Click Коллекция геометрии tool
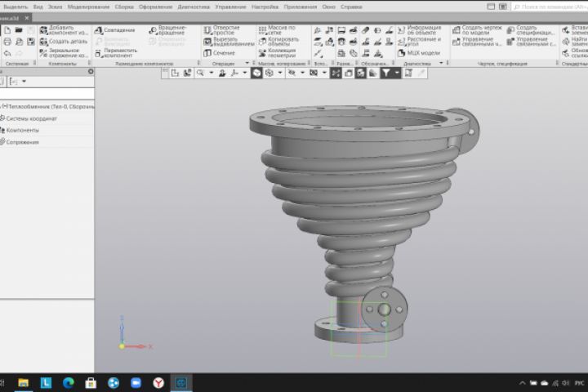 pyautogui.click(x=278, y=53)
